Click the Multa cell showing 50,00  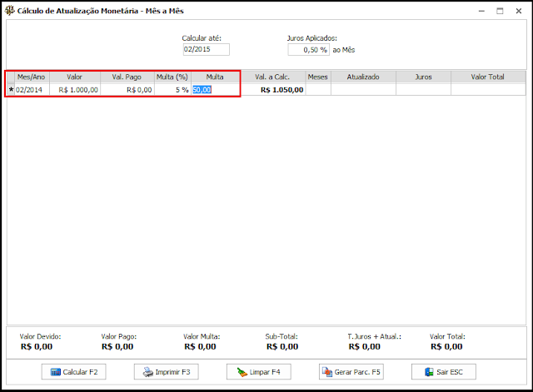coord(215,90)
